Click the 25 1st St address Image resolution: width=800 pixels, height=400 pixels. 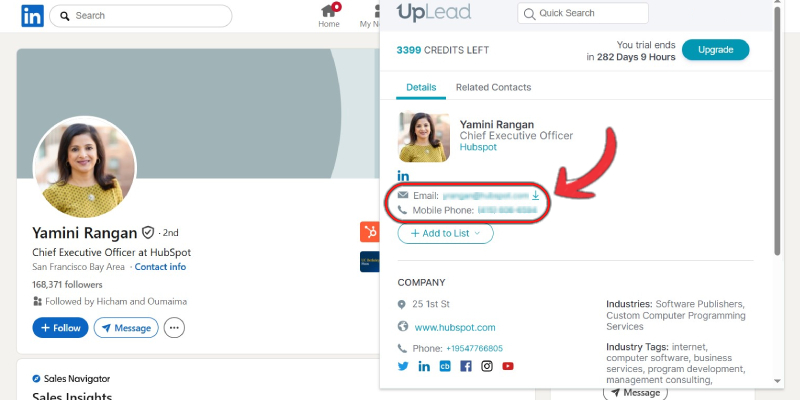[431, 304]
